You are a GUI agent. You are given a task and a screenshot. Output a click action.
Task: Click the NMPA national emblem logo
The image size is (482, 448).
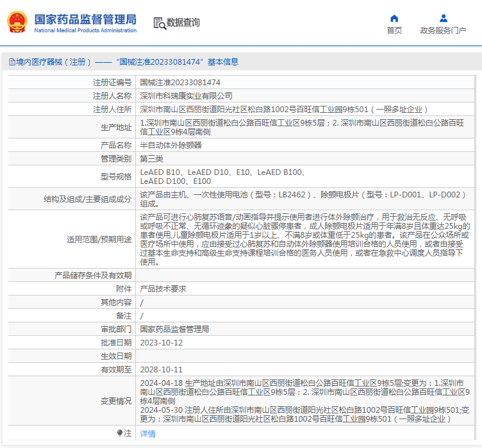17,22
